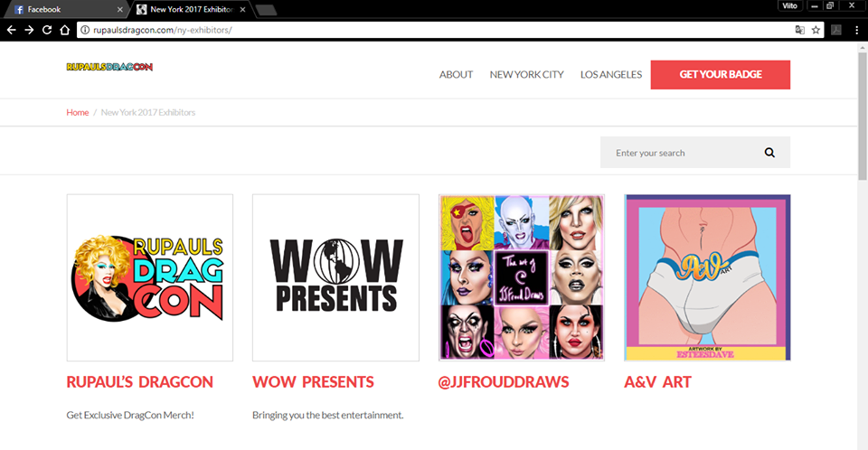Open the JJFroudDraws artwork thumbnail

[522, 277]
